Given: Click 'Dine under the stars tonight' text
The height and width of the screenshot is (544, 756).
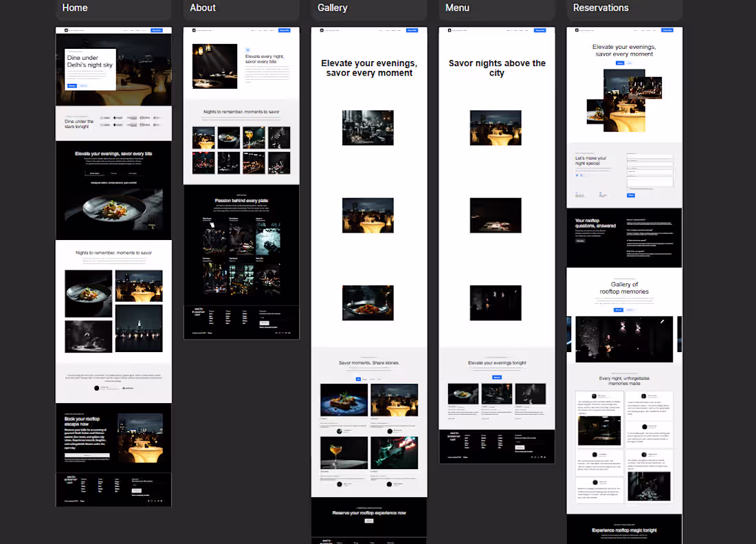Looking at the screenshot, I should point(79,124).
